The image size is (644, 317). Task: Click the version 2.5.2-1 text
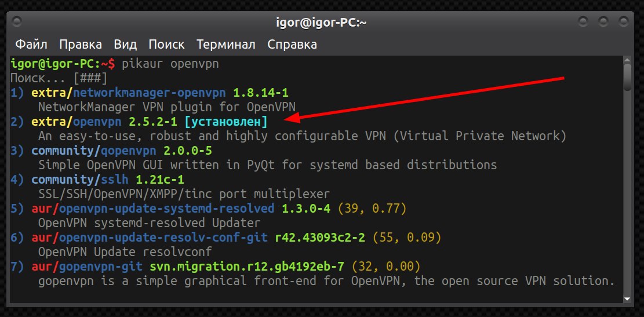click(153, 121)
